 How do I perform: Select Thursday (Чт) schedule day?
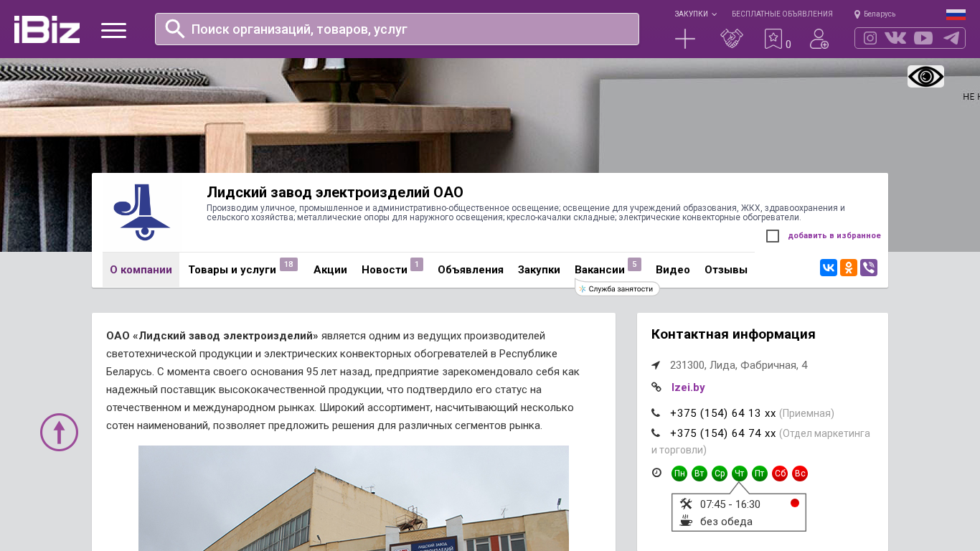click(740, 474)
